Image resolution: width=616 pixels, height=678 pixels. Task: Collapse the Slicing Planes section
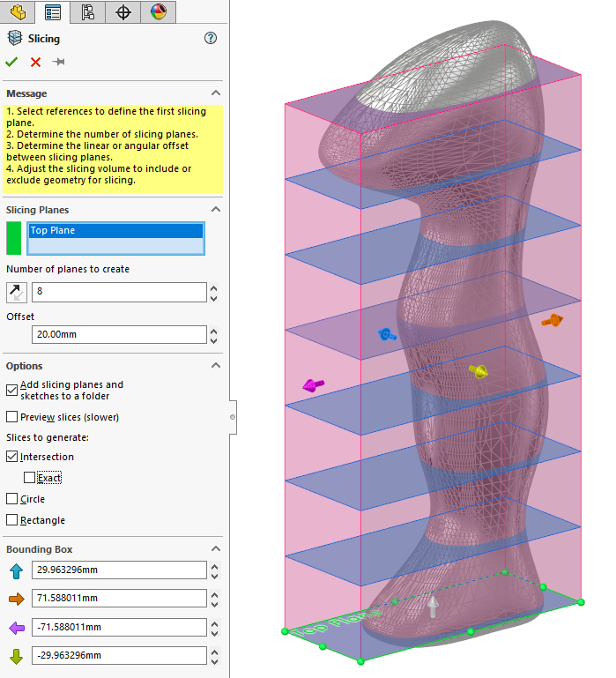click(215, 210)
